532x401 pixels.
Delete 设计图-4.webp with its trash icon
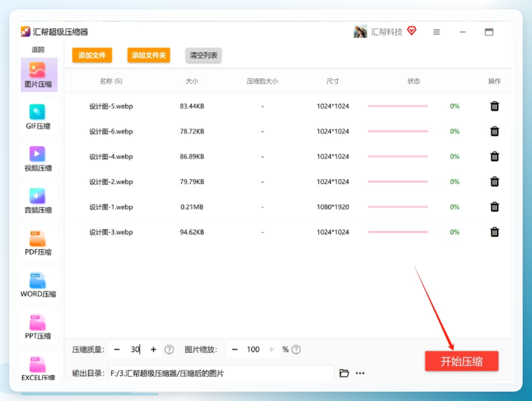coord(494,156)
